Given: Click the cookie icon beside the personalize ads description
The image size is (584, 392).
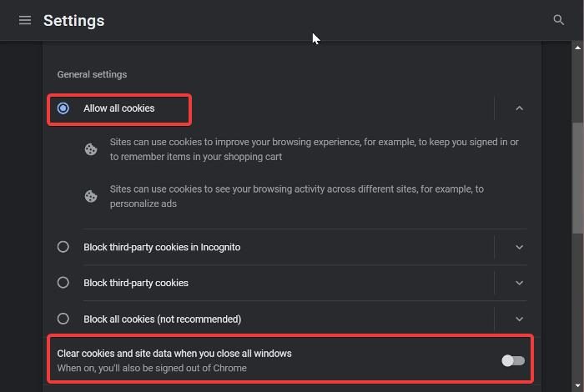Looking at the screenshot, I should click(90, 196).
